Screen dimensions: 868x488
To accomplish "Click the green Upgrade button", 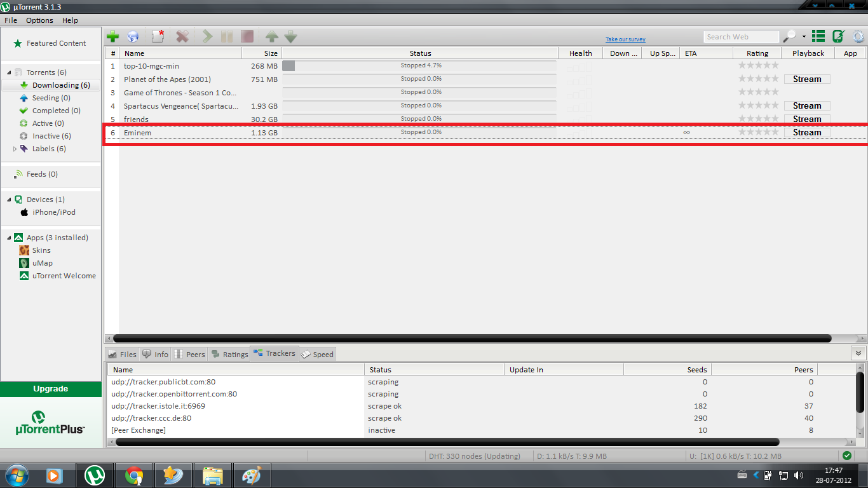I will click(x=51, y=389).
